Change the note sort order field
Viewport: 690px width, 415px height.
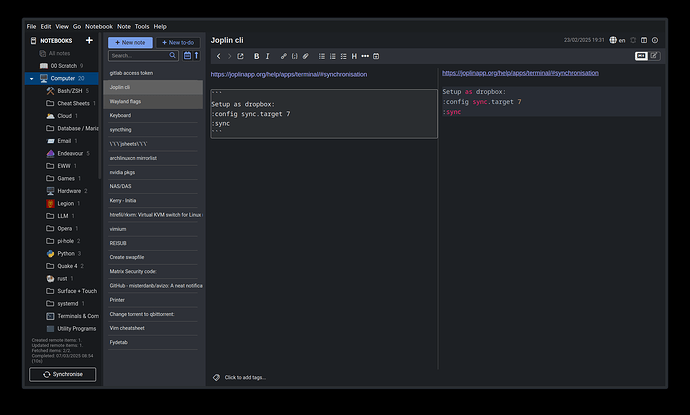pyautogui.click(x=187, y=57)
